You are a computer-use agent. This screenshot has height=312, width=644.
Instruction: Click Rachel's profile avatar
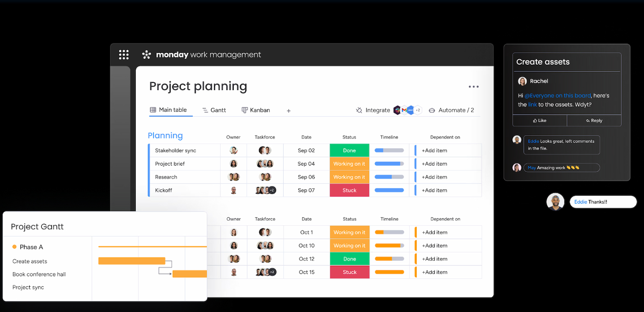[x=522, y=81]
